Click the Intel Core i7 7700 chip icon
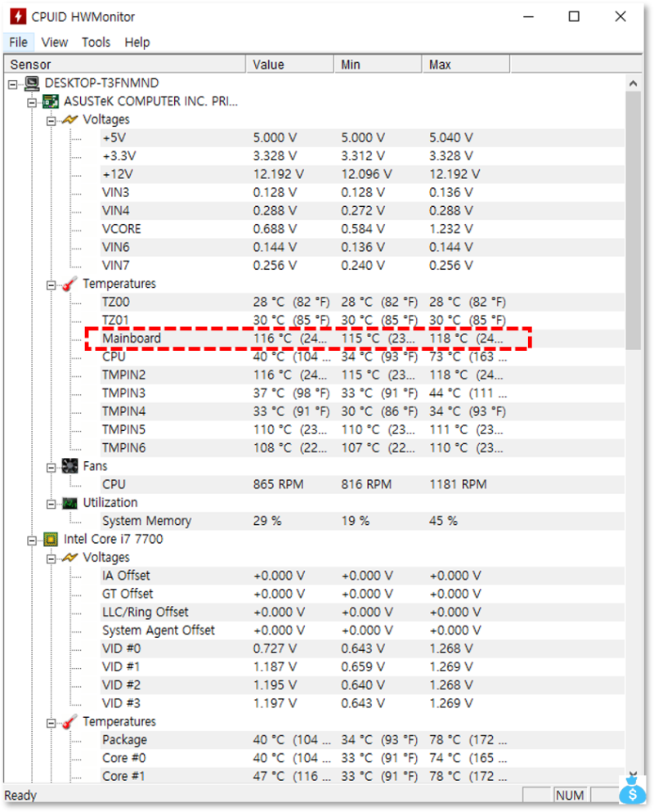Viewport: 654px width, 812px height. (51, 540)
